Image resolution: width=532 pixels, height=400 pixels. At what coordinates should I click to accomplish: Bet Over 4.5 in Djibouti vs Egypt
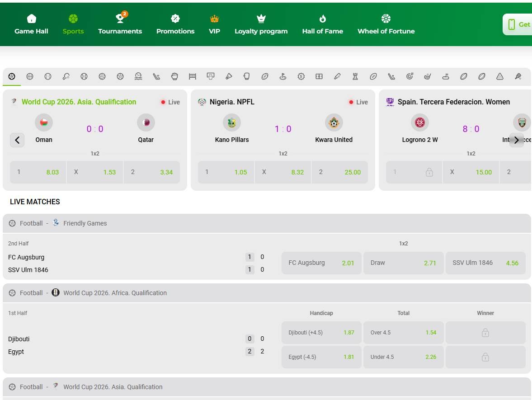click(403, 332)
